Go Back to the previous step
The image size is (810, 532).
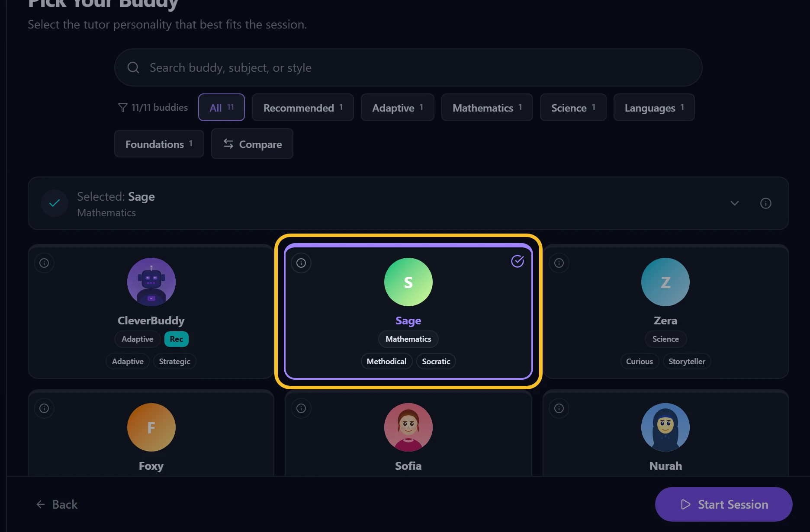point(57,504)
